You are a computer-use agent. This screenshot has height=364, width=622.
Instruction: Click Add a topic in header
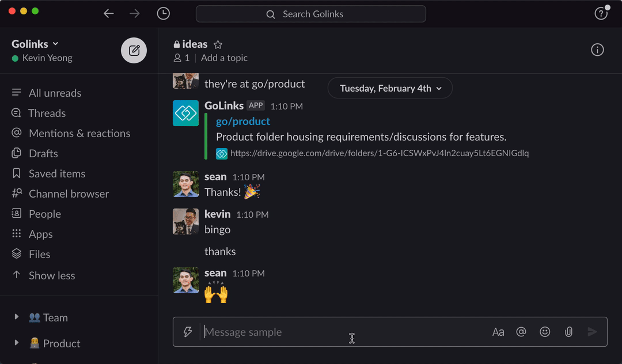click(224, 58)
